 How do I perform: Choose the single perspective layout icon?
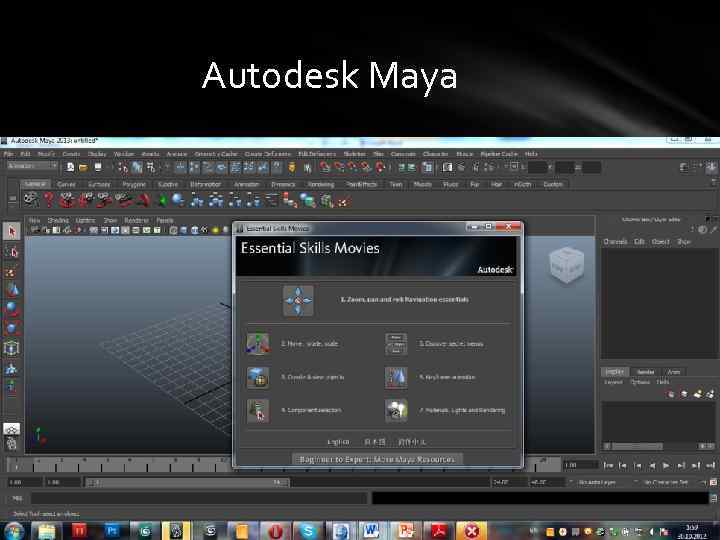point(11,428)
